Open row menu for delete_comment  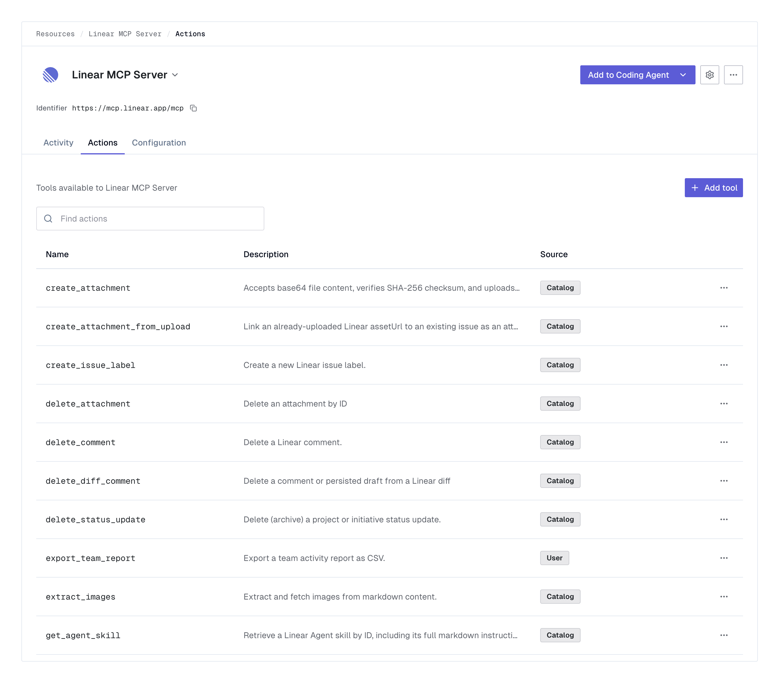click(x=723, y=442)
